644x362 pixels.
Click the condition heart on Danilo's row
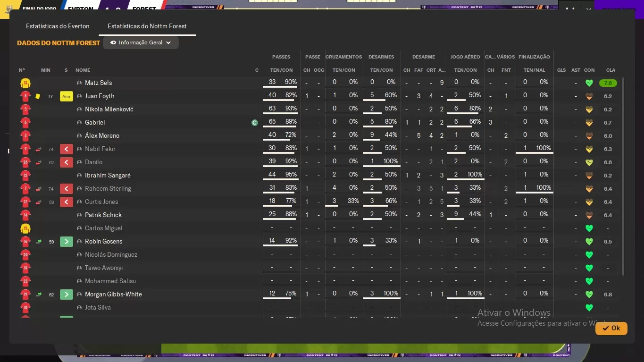[x=589, y=162]
